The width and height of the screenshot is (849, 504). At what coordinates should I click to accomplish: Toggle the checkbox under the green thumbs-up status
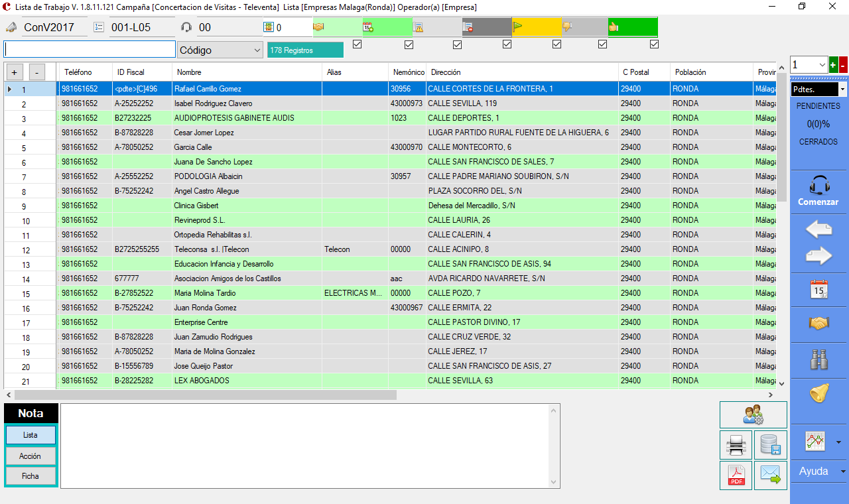pyautogui.click(x=654, y=44)
